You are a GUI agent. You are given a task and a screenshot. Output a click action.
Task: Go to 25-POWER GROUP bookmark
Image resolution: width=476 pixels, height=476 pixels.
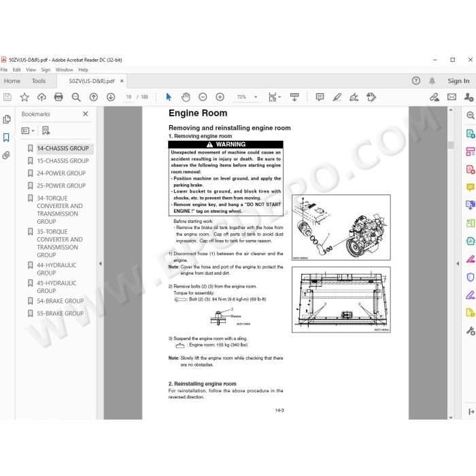(61, 186)
